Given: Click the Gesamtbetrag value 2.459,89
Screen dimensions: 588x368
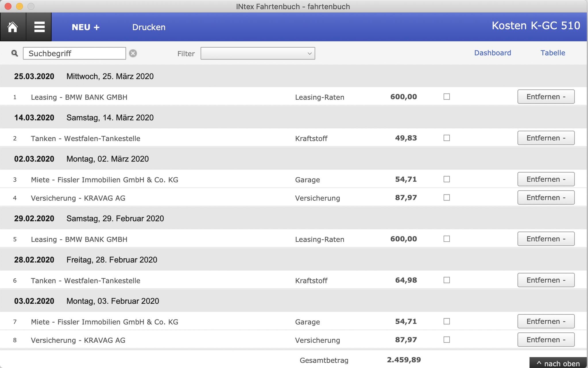Looking at the screenshot, I should click(x=404, y=360).
